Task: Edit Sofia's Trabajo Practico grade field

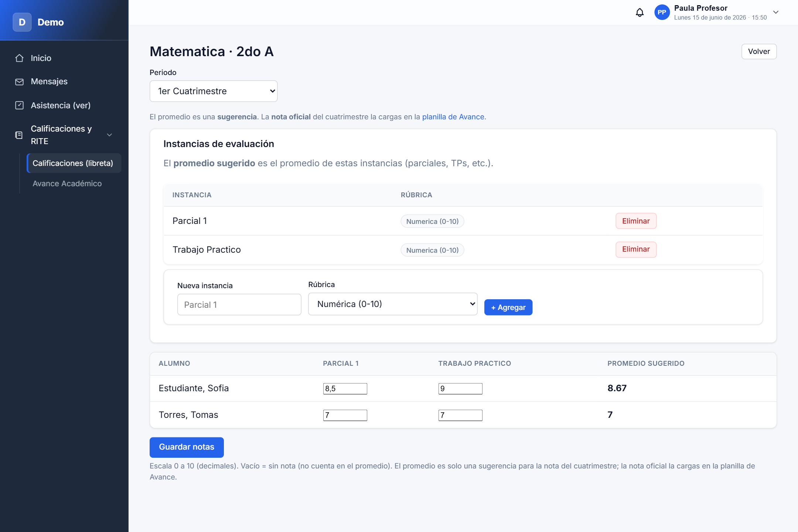Action: (460, 389)
